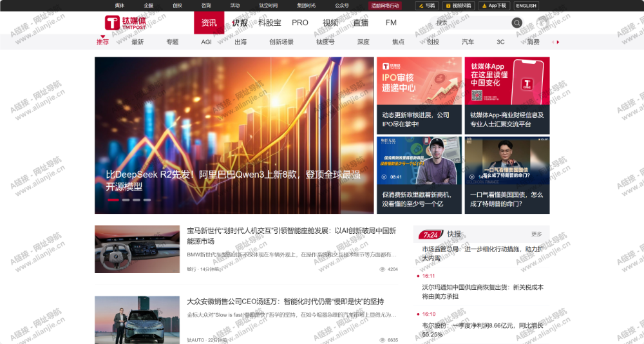Open the 直播 tab
The width and height of the screenshot is (644, 344).
(x=361, y=23)
